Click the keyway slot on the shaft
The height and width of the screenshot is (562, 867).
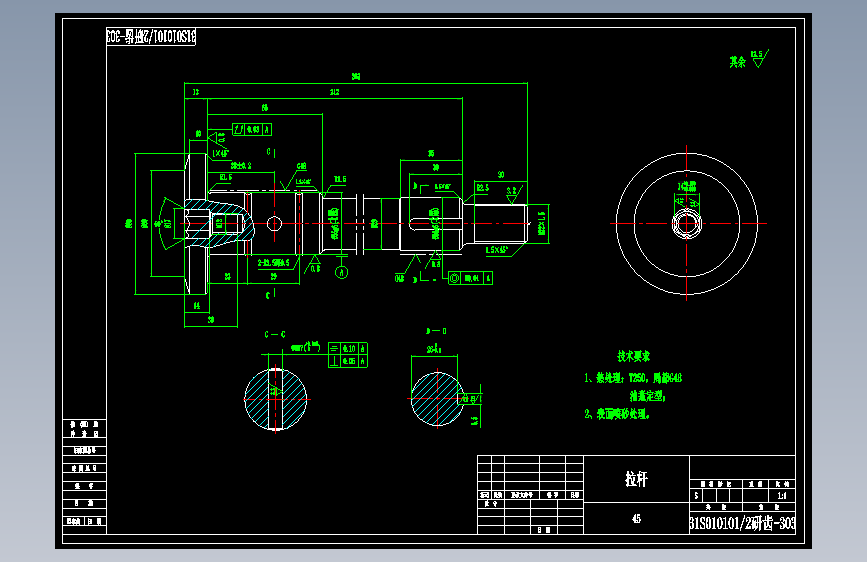pyautogui.click(x=436, y=223)
